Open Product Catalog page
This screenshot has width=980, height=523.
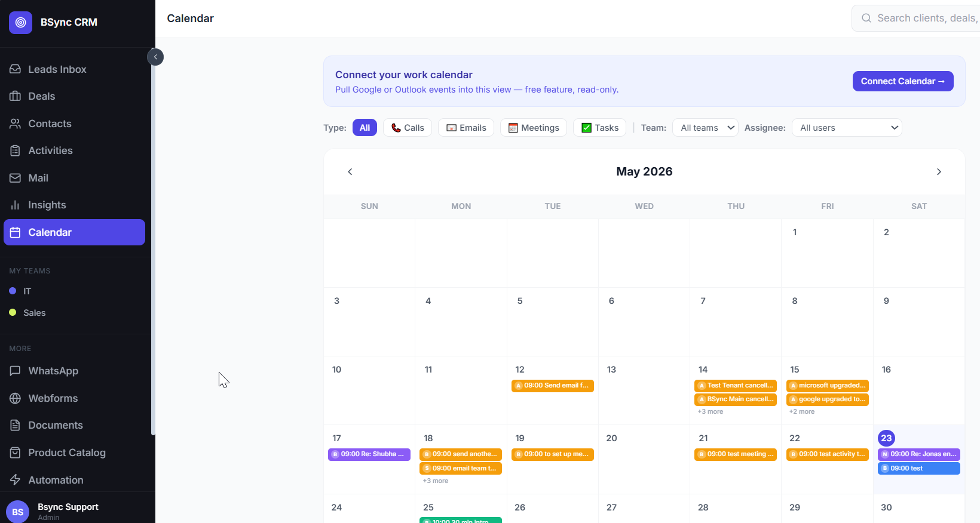pyautogui.click(x=74, y=453)
